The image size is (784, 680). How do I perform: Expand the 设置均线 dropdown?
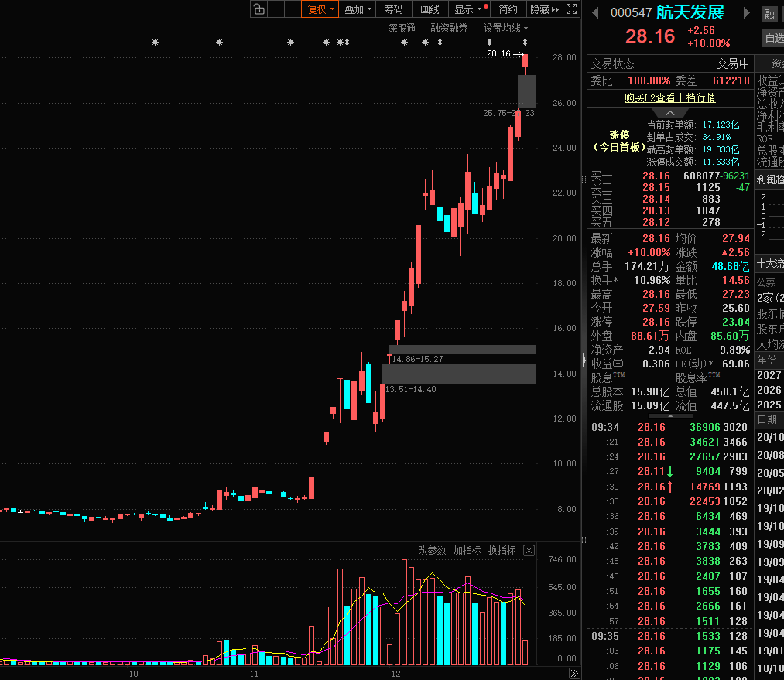(x=505, y=28)
